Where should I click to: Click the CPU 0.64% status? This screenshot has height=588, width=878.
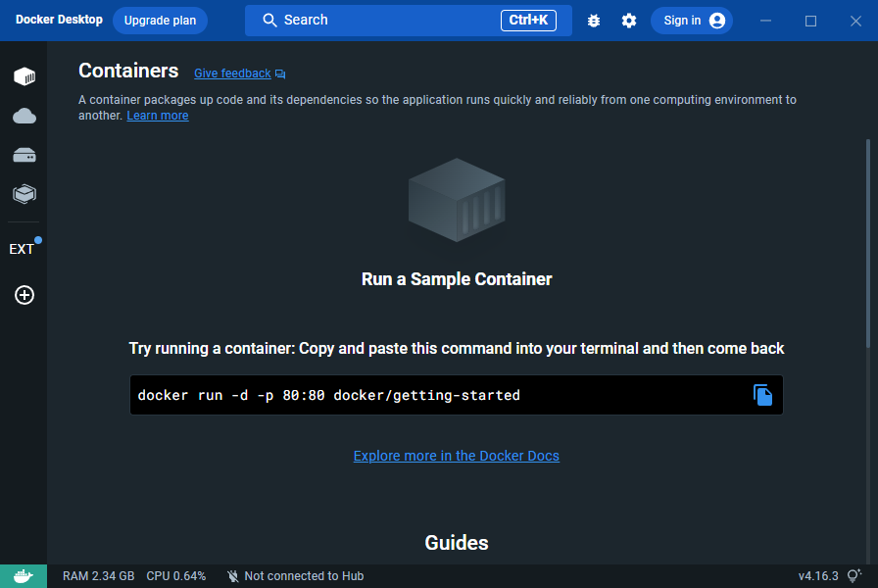pyautogui.click(x=175, y=575)
